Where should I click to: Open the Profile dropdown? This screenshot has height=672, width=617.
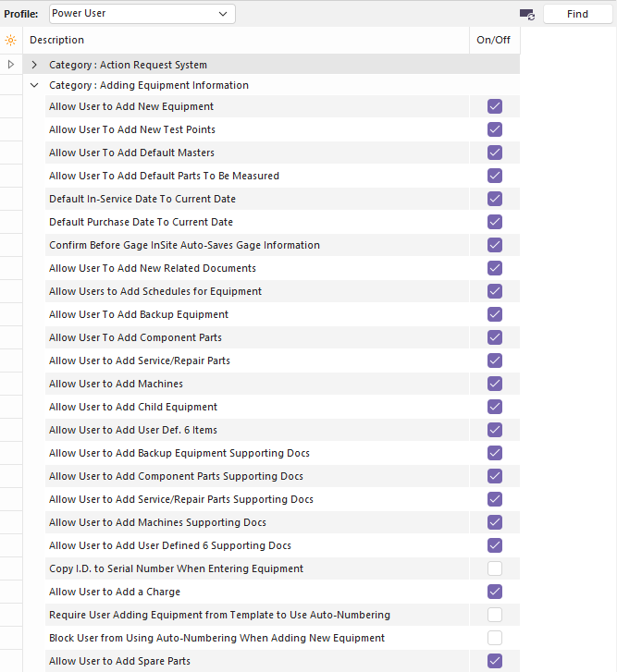coord(142,14)
